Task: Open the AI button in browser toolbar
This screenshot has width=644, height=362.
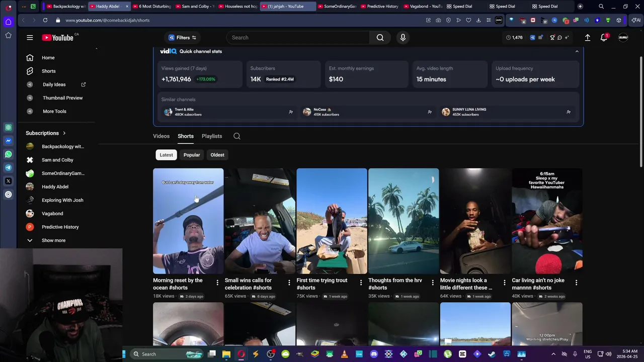Action: coord(635,20)
